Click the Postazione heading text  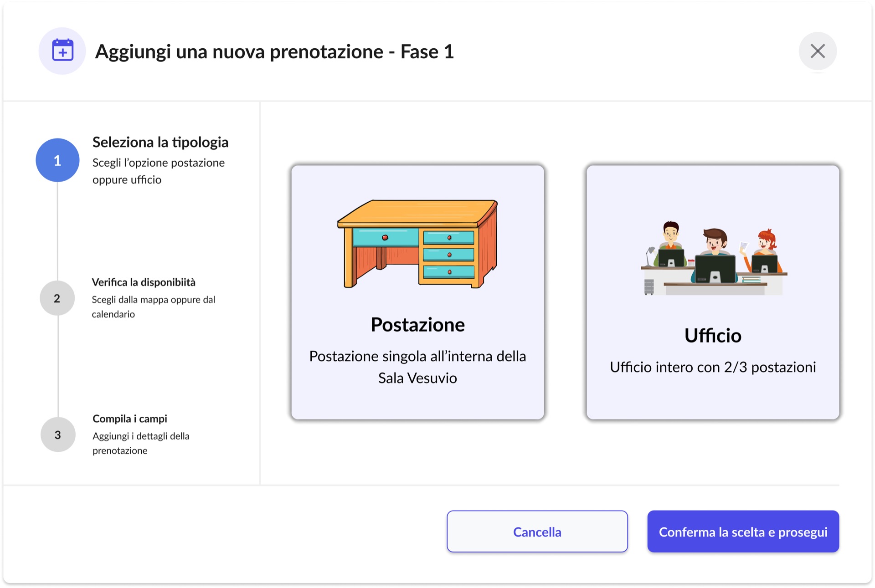pos(417,325)
